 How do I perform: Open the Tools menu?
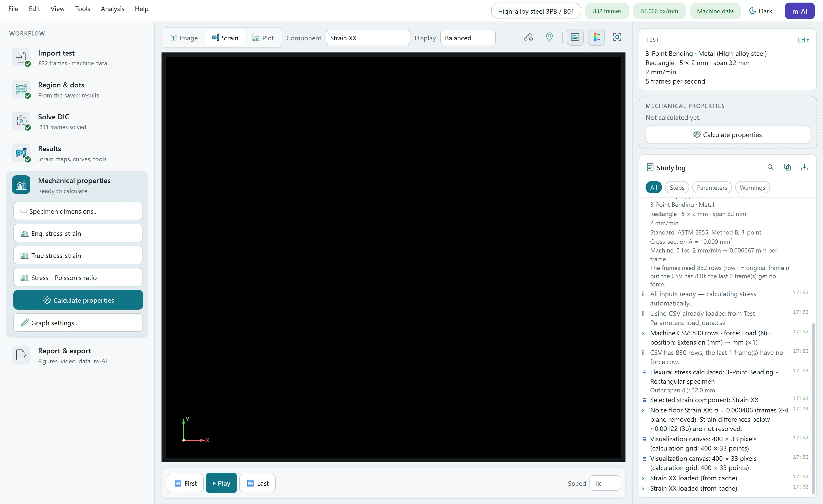(83, 9)
